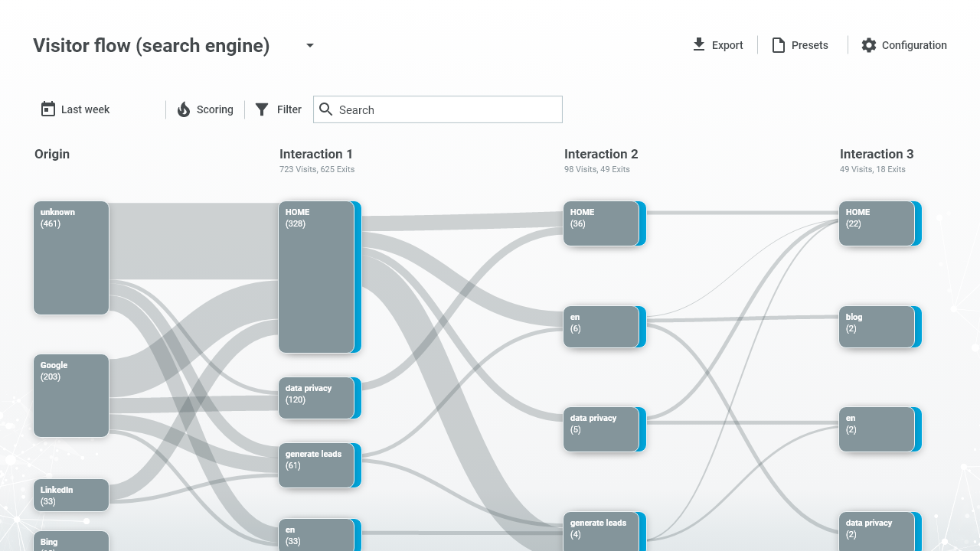Select the Google (203) origin node
This screenshot has height=551, width=980.
[71, 396]
